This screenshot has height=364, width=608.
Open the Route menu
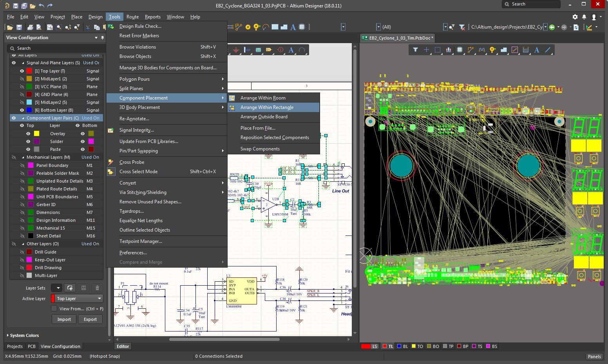(132, 17)
